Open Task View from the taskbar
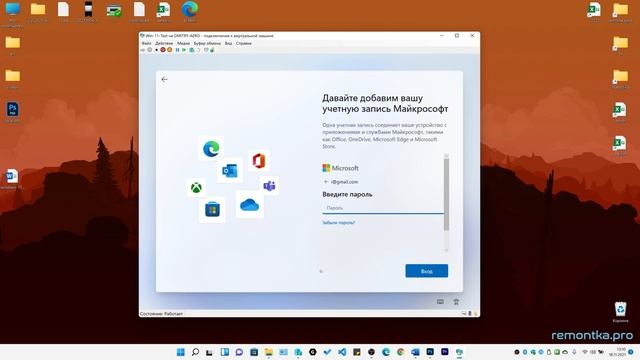 click(x=209, y=352)
